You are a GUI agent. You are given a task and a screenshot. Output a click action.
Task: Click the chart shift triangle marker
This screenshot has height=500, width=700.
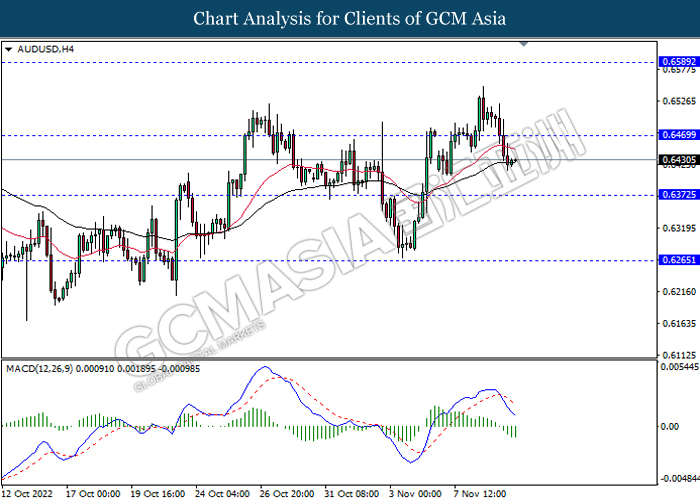click(x=524, y=44)
